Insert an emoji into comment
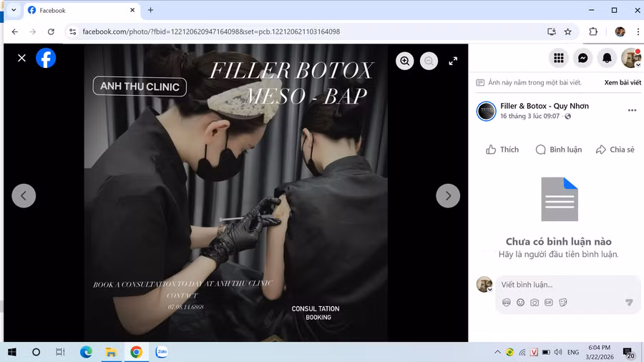The width and height of the screenshot is (644, 362). (520, 303)
